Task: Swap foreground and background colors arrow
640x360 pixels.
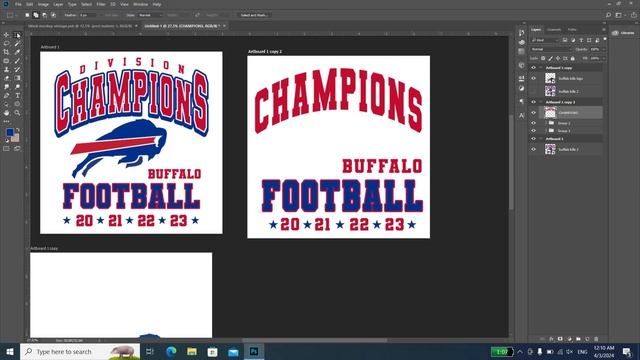Action: click(x=18, y=130)
